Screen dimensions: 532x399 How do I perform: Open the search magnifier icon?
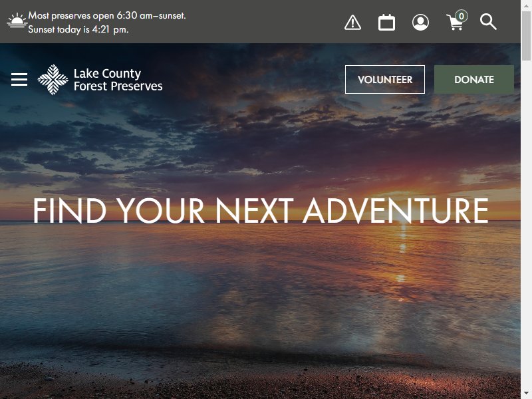[x=488, y=22]
